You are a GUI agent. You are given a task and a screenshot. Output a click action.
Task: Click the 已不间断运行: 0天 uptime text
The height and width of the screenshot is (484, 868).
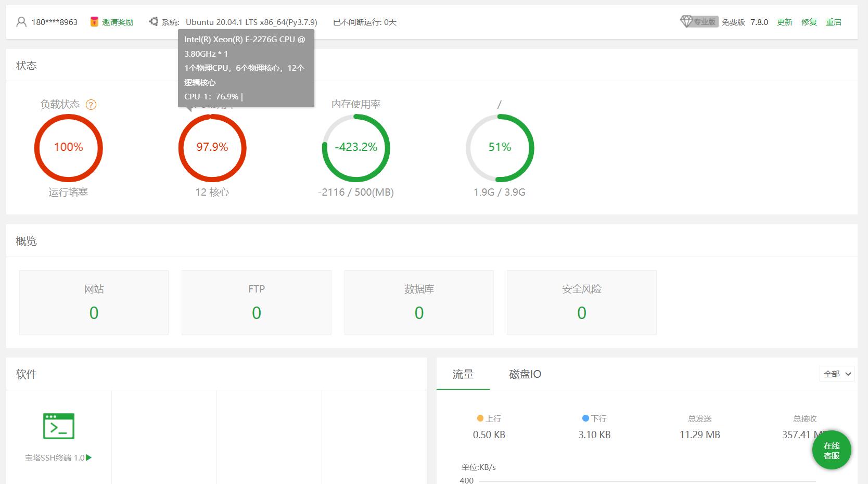(365, 22)
